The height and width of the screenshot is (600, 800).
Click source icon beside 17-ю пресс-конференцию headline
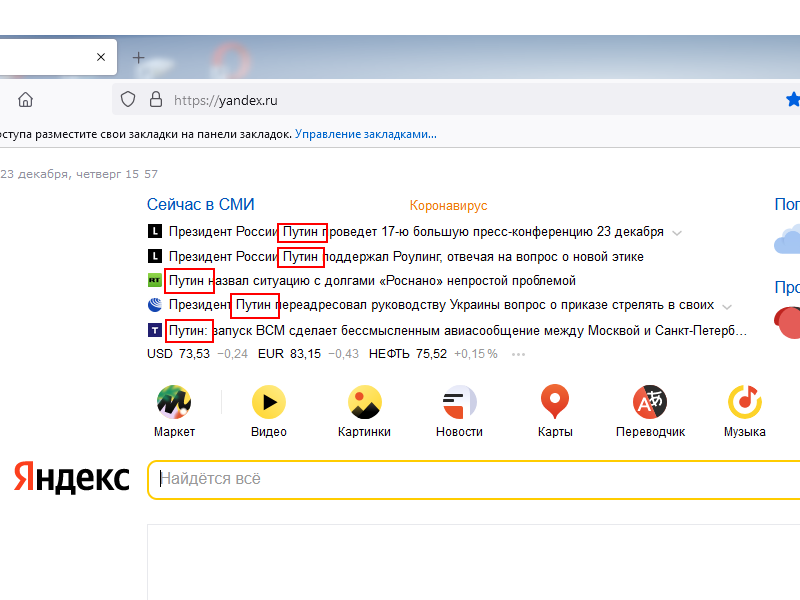155,231
